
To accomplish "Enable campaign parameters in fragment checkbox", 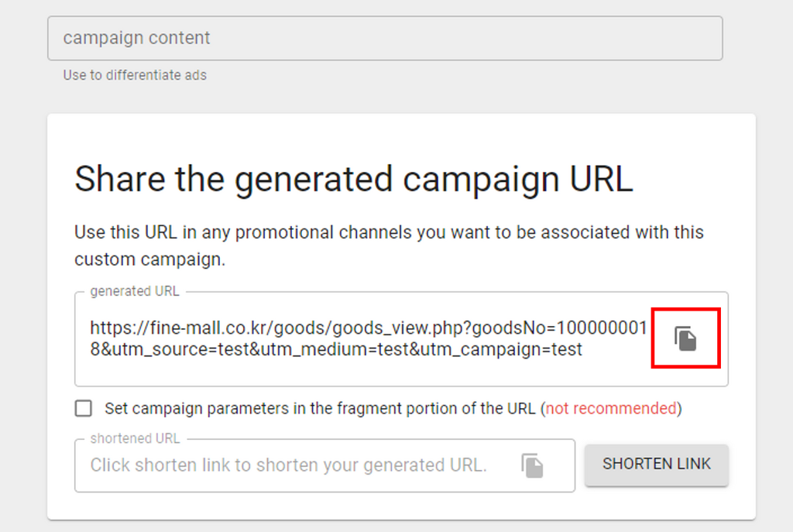I will pos(84,408).
